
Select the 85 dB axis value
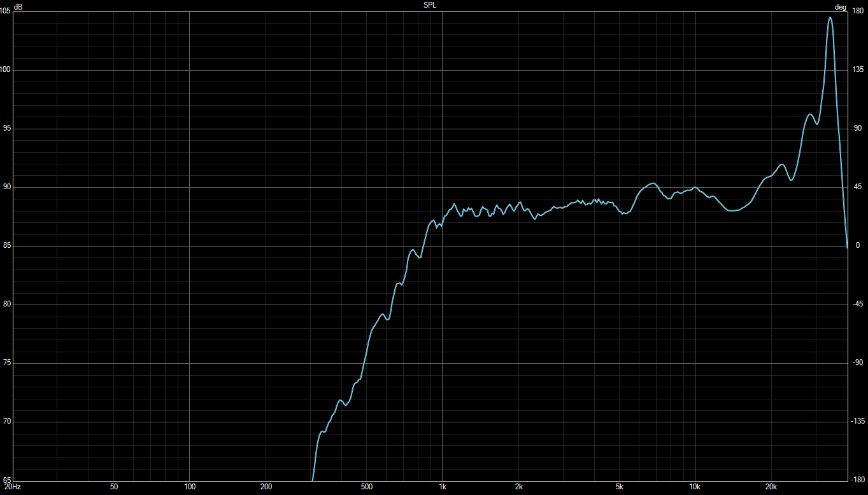click(7, 246)
